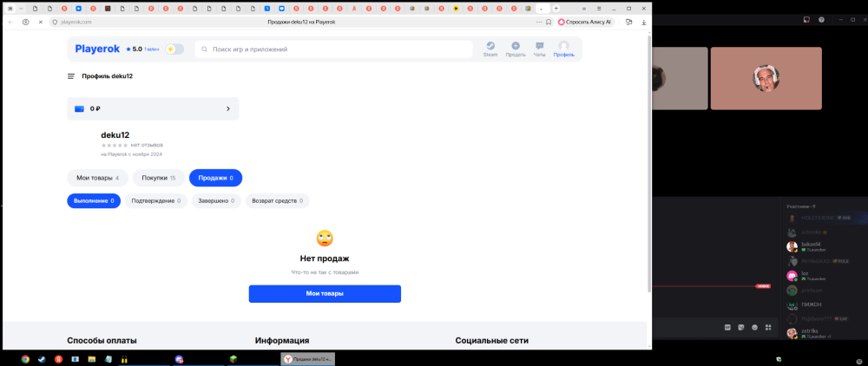The image size is (868, 366).
Task: Select loz in Discord members list
Action: [825, 275]
